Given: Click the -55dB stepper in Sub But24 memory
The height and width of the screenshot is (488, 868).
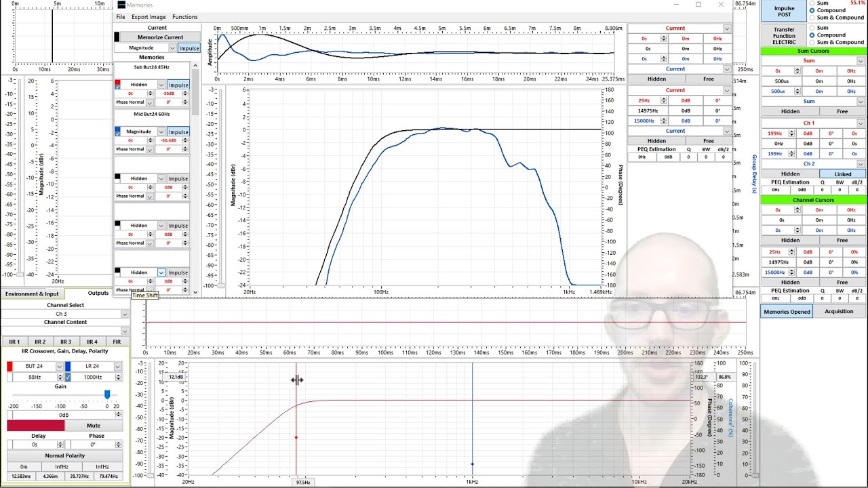Looking at the screenshot, I should [185, 94].
